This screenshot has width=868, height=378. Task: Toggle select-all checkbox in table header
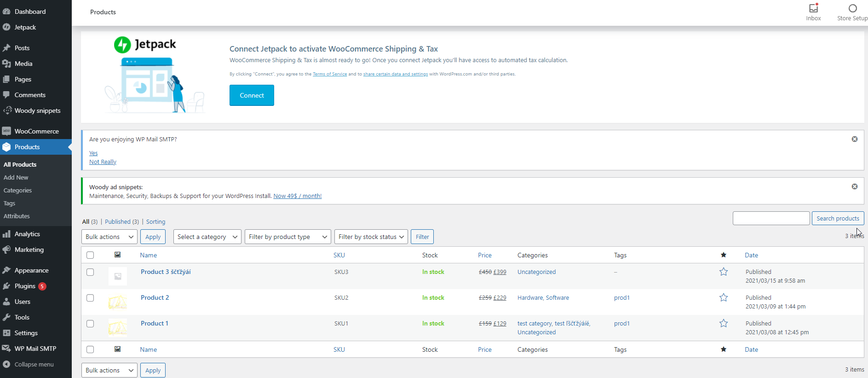click(90, 255)
